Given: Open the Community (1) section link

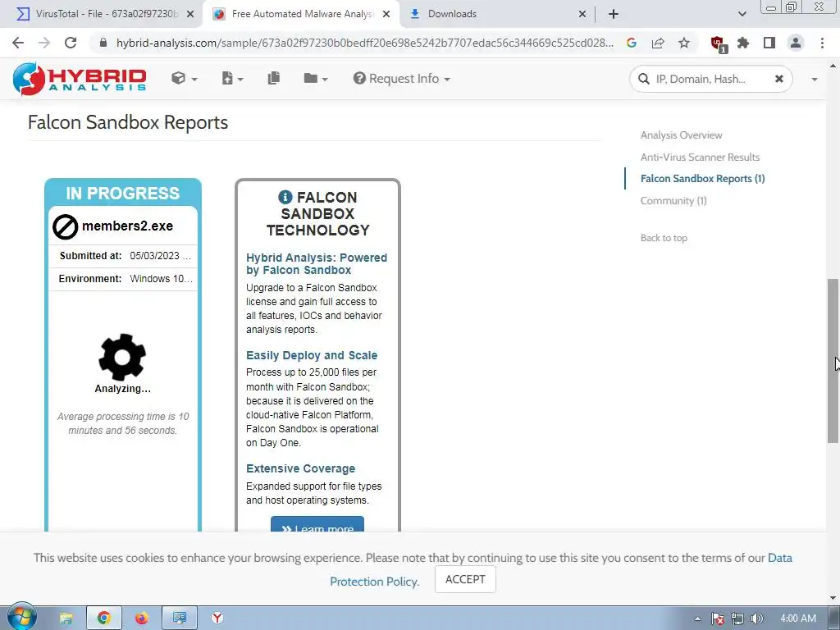Looking at the screenshot, I should pos(673,200).
